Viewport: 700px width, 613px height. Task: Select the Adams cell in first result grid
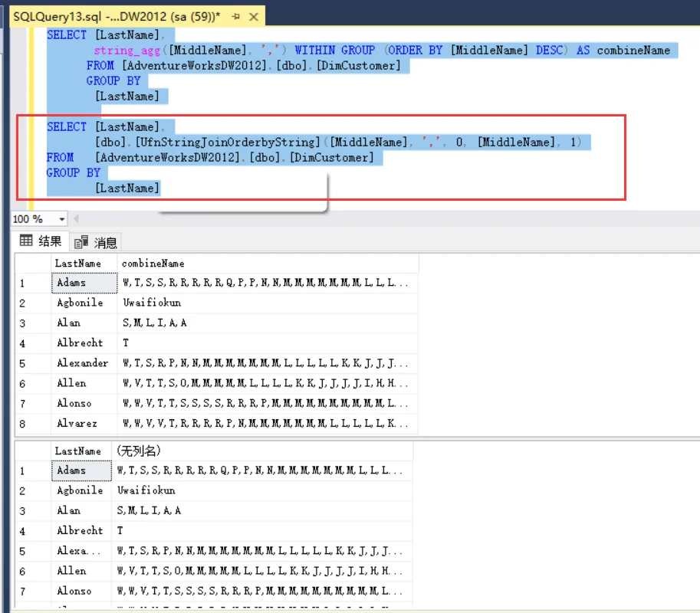(84, 283)
